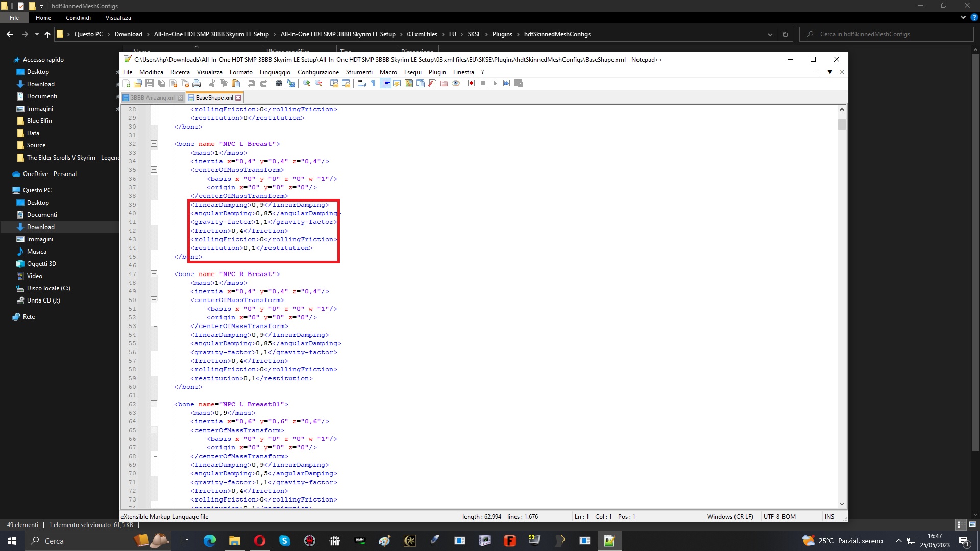Save all open files in Notepad++
980x551 pixels.
(161, 84)
